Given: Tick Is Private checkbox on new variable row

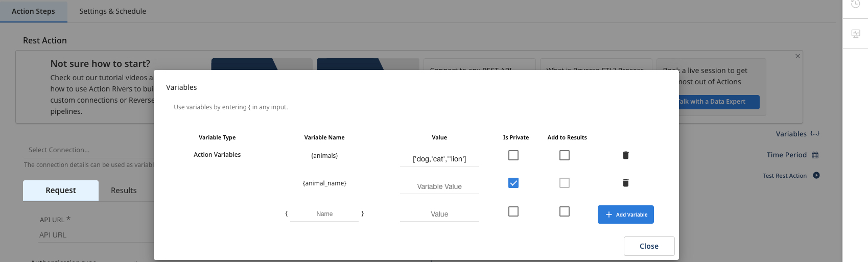Looking at the screenshot, I should [x=513, y=211].
